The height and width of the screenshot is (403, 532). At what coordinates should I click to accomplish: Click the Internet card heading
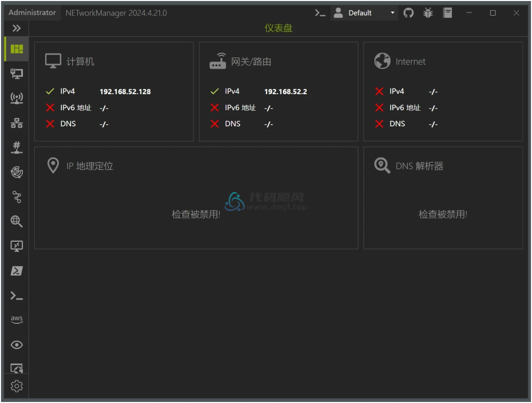pos(410,61)
